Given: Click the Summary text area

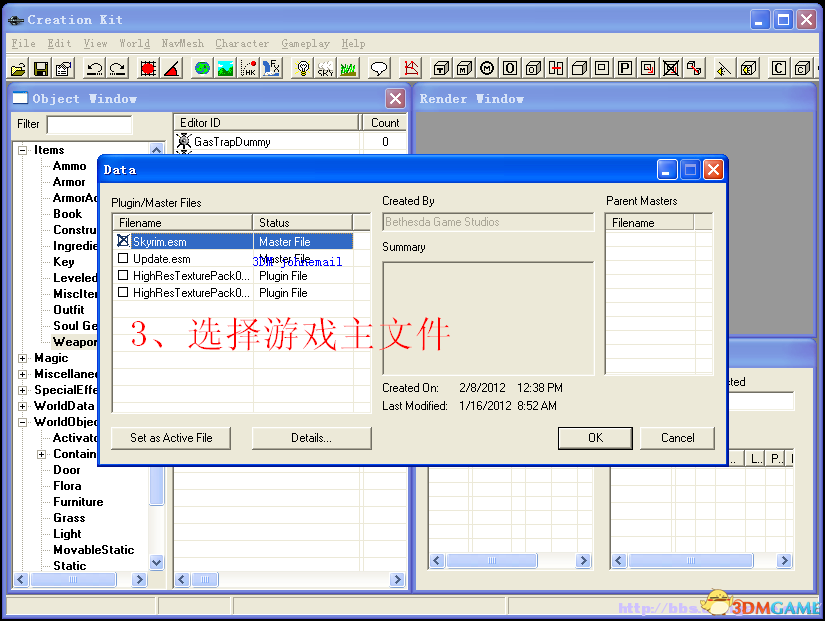Looking at the screenshot, I should coord(488,318).
